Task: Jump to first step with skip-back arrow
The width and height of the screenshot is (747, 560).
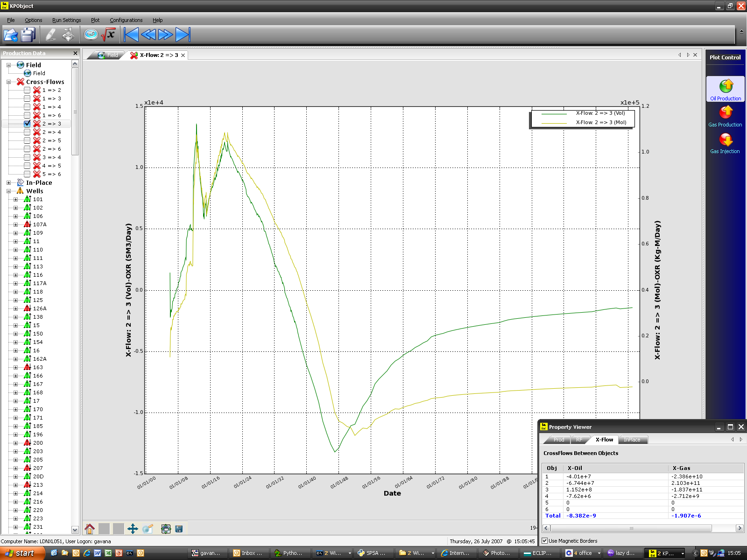Action: (131, 35)
